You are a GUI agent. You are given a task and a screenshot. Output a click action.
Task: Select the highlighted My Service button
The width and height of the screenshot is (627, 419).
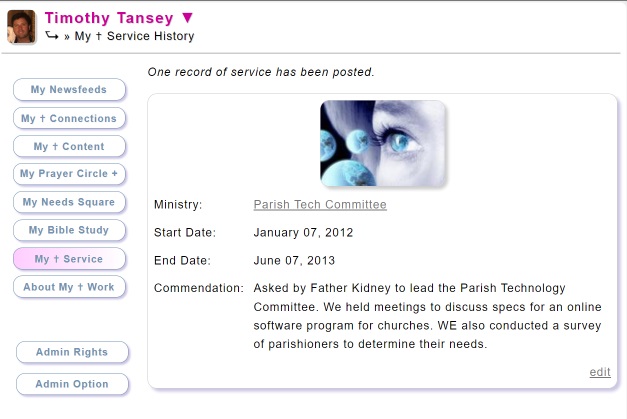69,259
